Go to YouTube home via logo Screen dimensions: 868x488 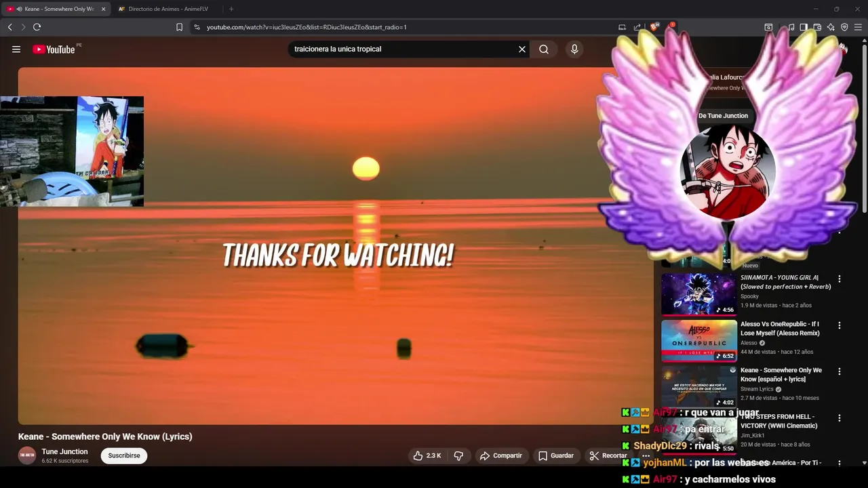coord(54,49)
